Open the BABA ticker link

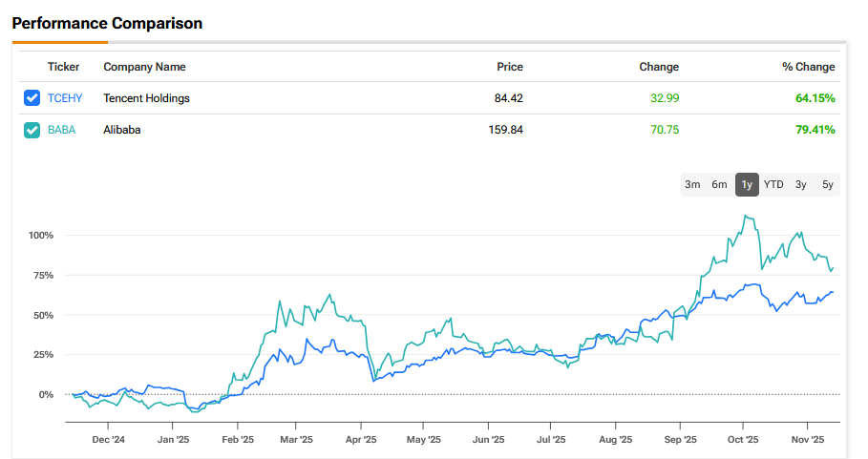[x=61, y=130]
